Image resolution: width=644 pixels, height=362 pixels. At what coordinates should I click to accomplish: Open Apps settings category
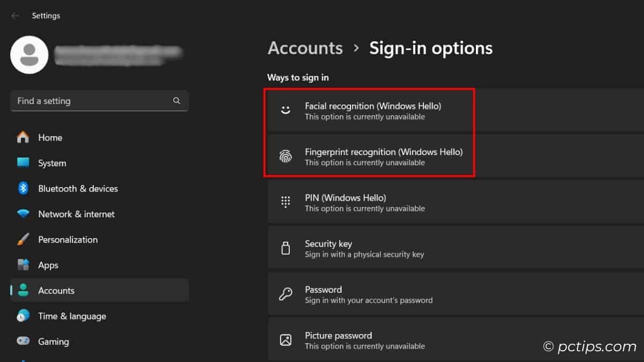48,265
